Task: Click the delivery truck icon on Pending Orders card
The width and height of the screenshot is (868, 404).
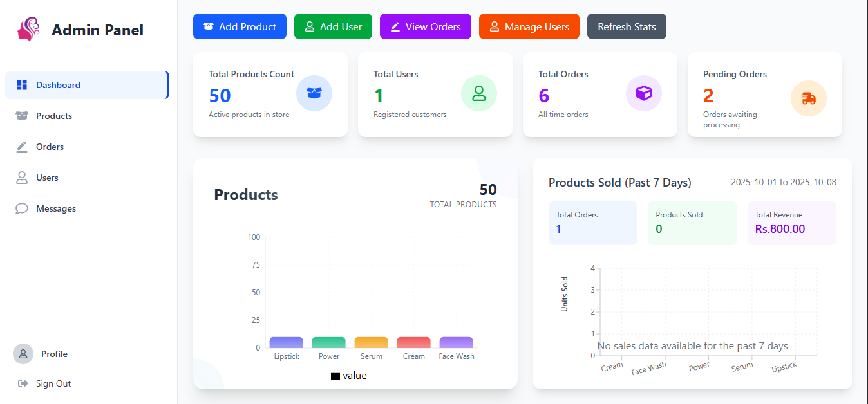Action: click(809, 98)
